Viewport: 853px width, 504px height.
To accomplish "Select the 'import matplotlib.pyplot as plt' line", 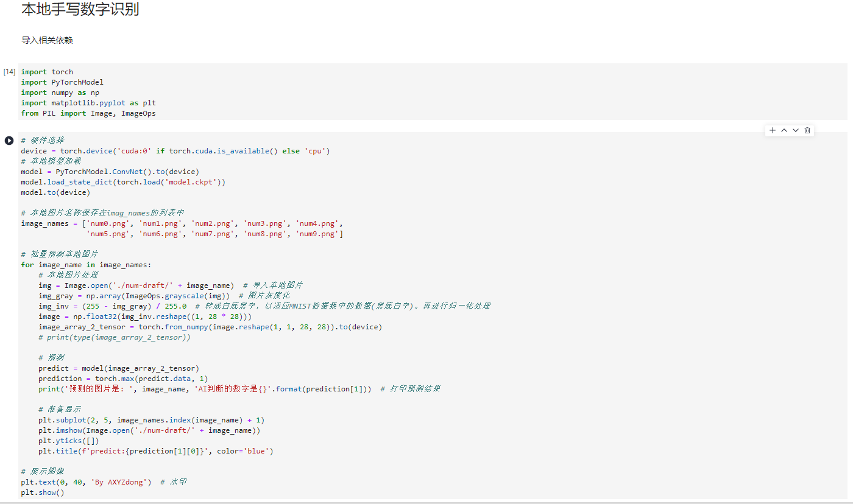I will coord(88,103).
